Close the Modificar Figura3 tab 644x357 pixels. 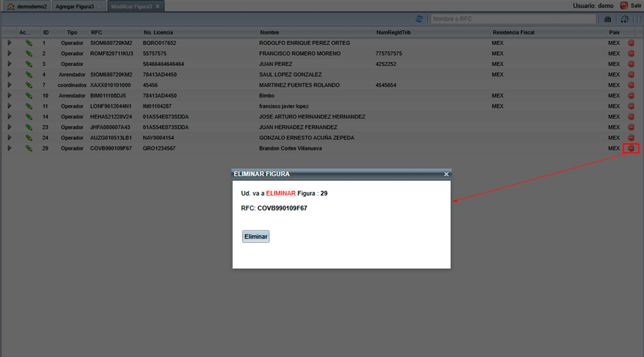(157, 6)
